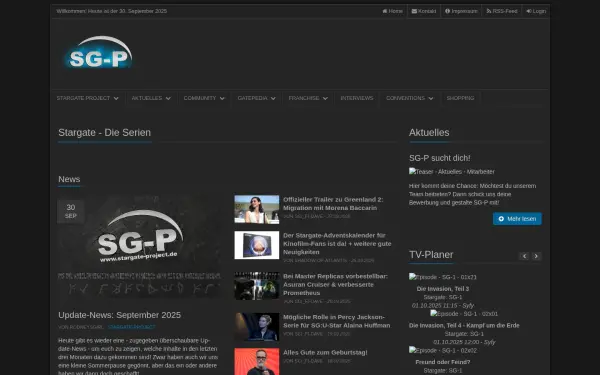Open Geburtstag article thumbnail
Image resolution: width=600 pixels, height=375 pixels.
tap(257, 362)
